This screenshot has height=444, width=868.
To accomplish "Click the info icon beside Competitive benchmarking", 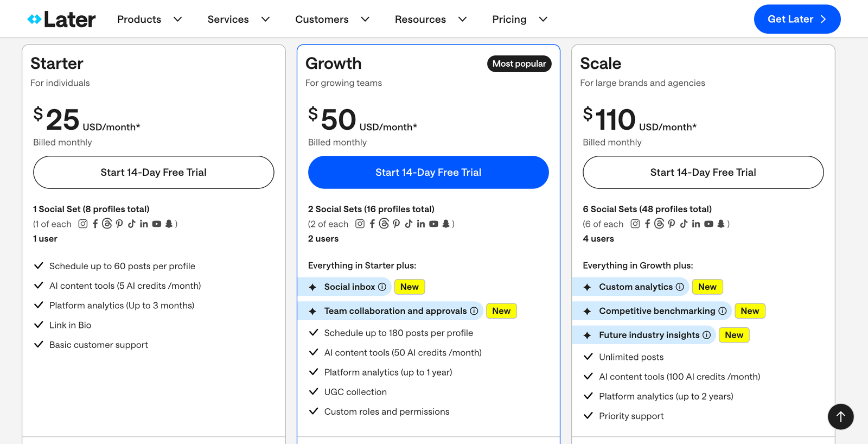I will [x=724, y=310].
